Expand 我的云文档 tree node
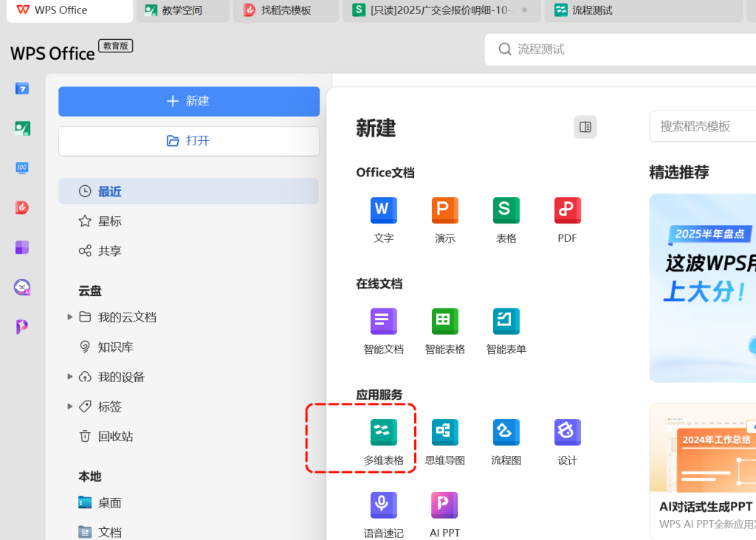756x540 pixels. [x=69, y=317]
